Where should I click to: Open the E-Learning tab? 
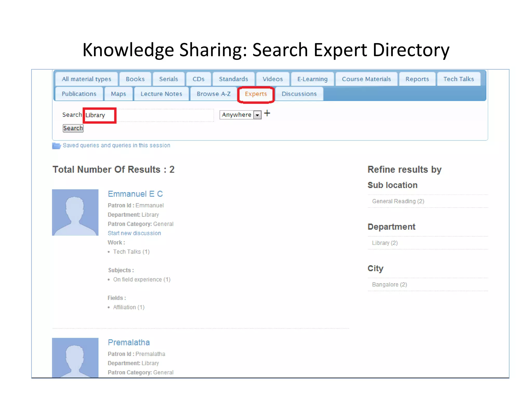[x=312, y=79]
